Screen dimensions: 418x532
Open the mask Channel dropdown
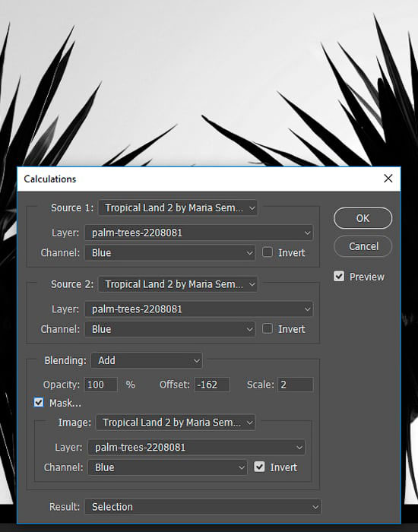[168, 467]
